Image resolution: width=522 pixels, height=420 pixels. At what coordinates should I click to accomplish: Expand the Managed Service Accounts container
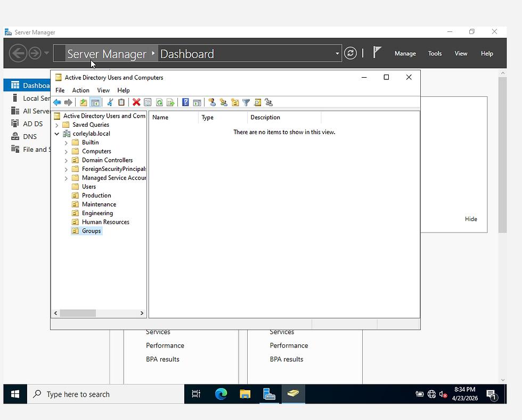[66, 178]
